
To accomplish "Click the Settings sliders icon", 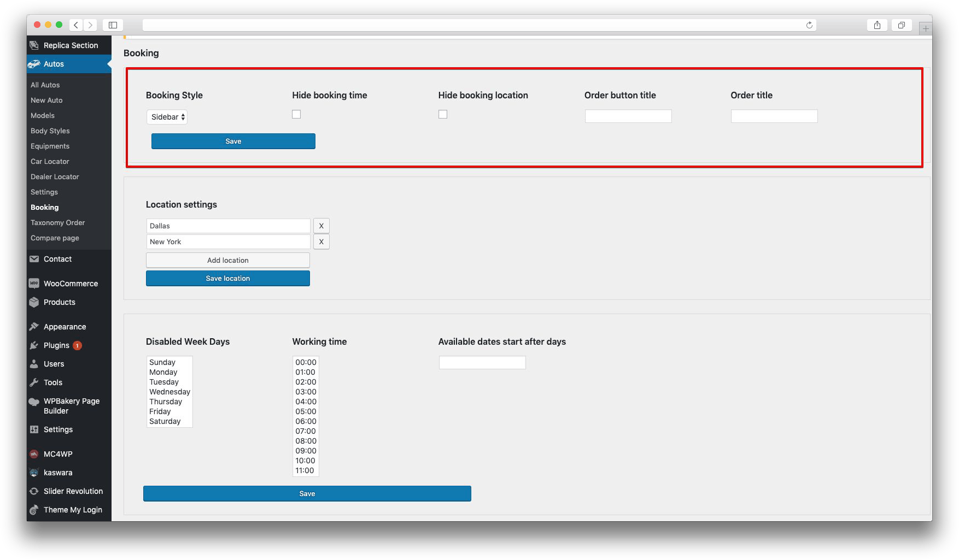I will [34, 429].
